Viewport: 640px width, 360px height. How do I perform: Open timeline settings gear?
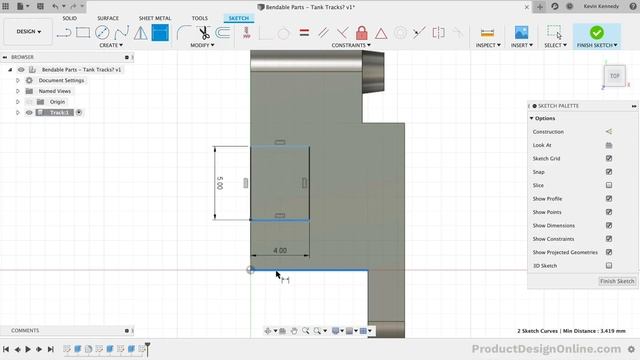[631, 349]
